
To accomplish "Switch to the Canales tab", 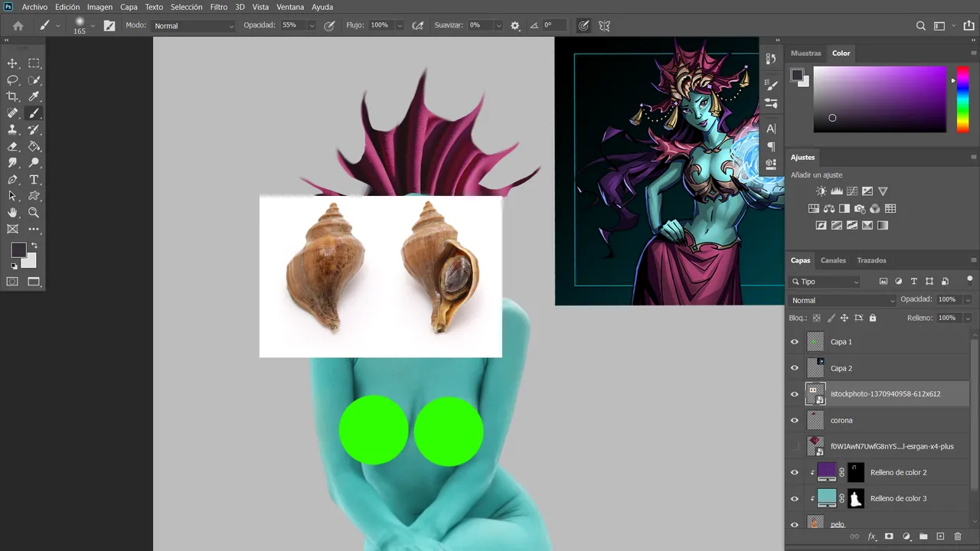I will click(833, 260).
